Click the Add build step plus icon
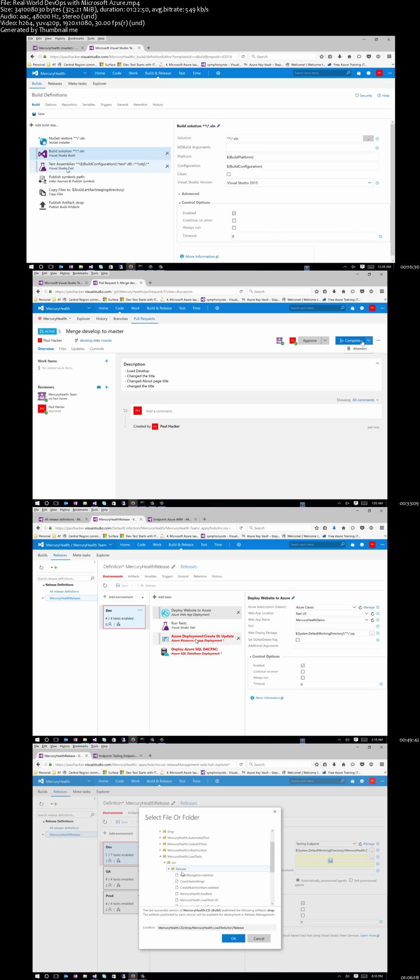Screen dimensions: 420x980 point(31,125)
